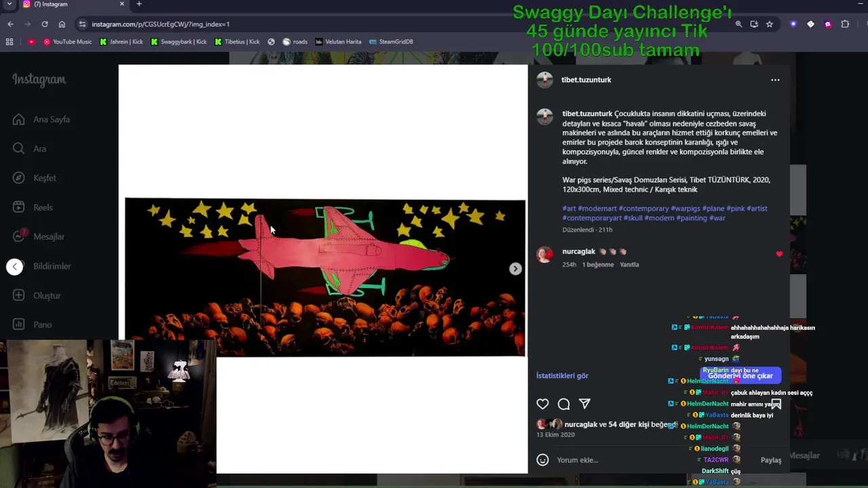Open Ana Sayfa in Instagram sidebar

click(41, 119)
